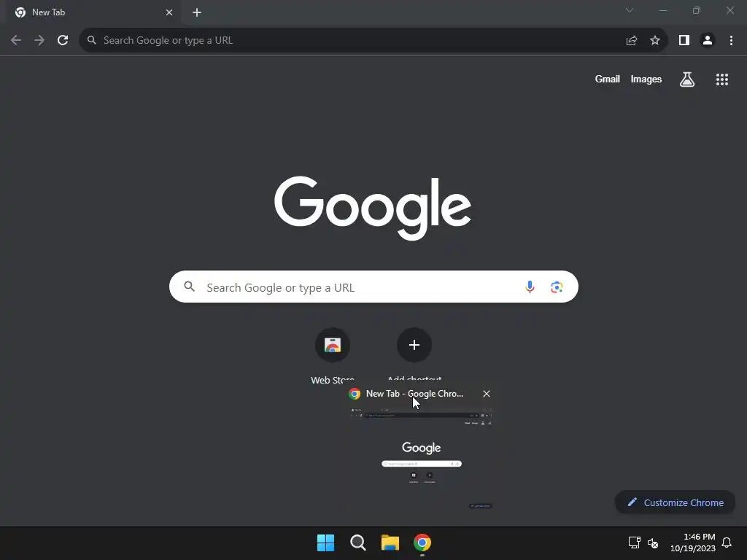Open the network status tray icon

[634, 542]
